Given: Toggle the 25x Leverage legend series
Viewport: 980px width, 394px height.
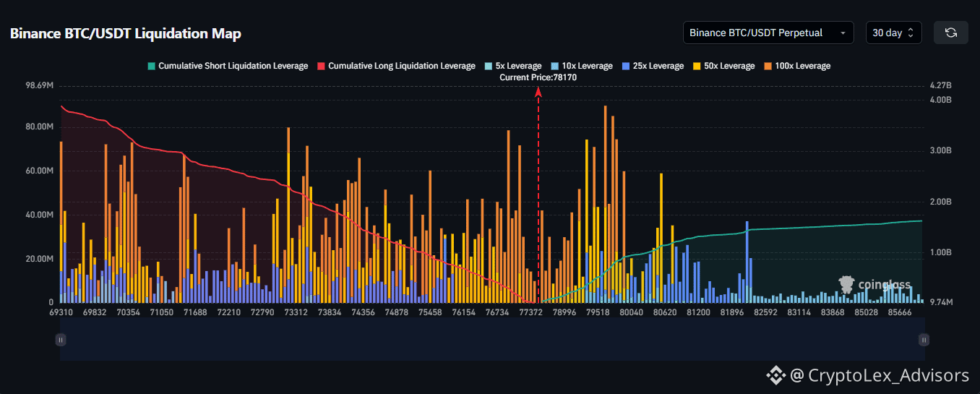Looking at the screenshot, I should 652,66.
